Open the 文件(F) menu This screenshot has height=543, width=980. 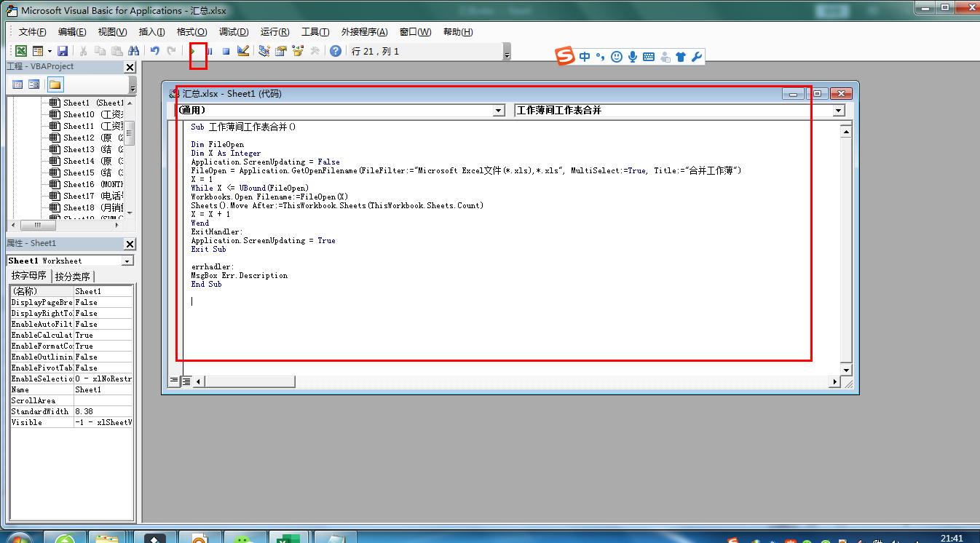point(33,32)
